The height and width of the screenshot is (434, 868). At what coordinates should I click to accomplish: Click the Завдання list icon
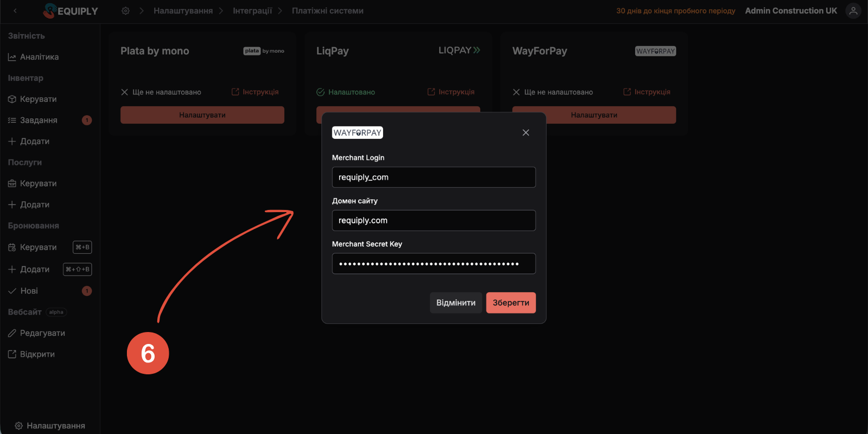pyautogui.click(x=12, y=120)
